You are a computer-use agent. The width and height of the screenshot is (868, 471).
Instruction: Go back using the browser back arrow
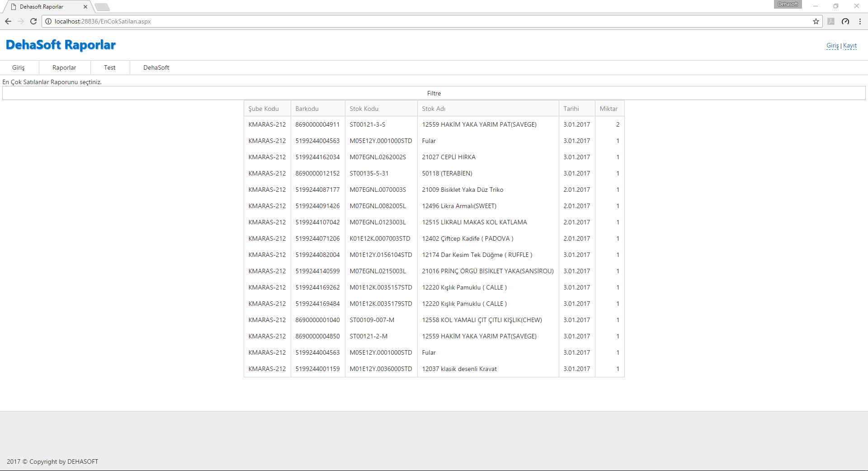pos(8,21)
